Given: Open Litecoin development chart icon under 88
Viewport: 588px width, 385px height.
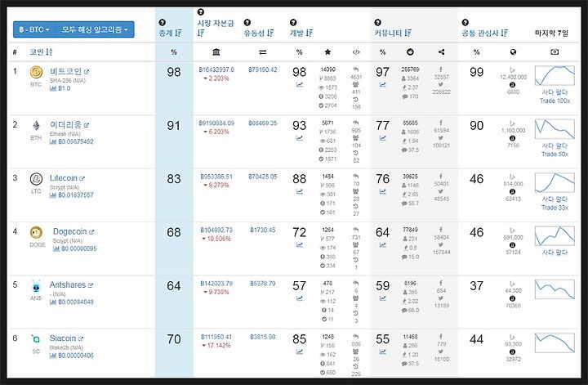Looking at the screenshot, I should (299, 191).
